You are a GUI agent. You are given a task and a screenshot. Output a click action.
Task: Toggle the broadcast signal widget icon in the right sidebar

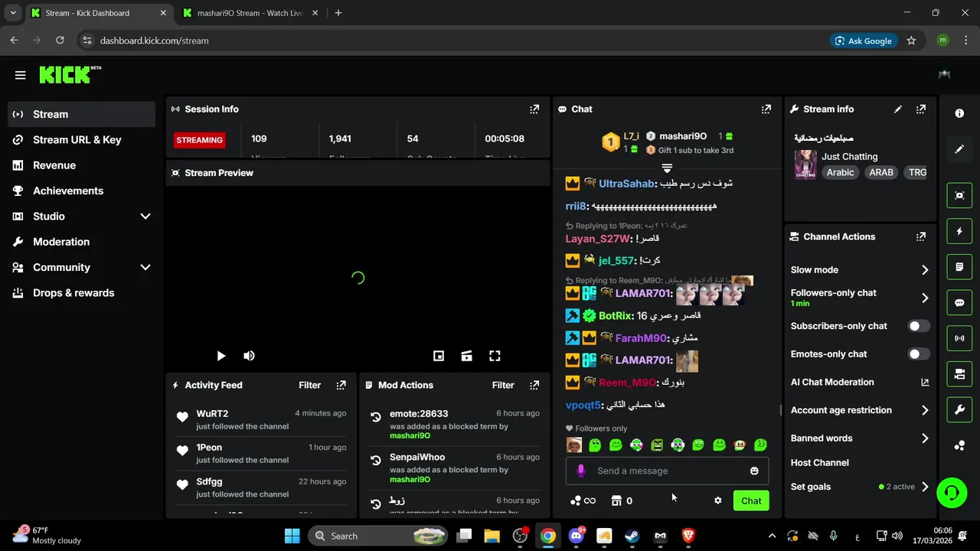pos(959,338)
